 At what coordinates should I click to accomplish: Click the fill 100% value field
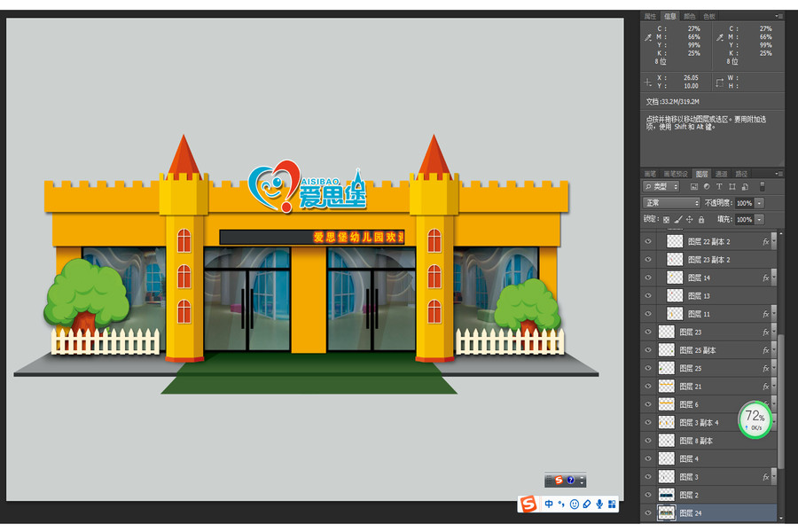pos(745,219)
